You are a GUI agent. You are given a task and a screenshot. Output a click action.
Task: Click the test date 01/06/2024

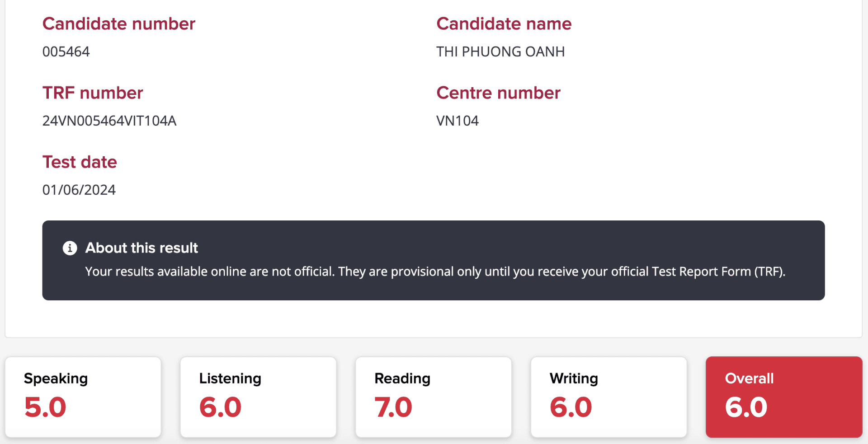pos(79,190)
